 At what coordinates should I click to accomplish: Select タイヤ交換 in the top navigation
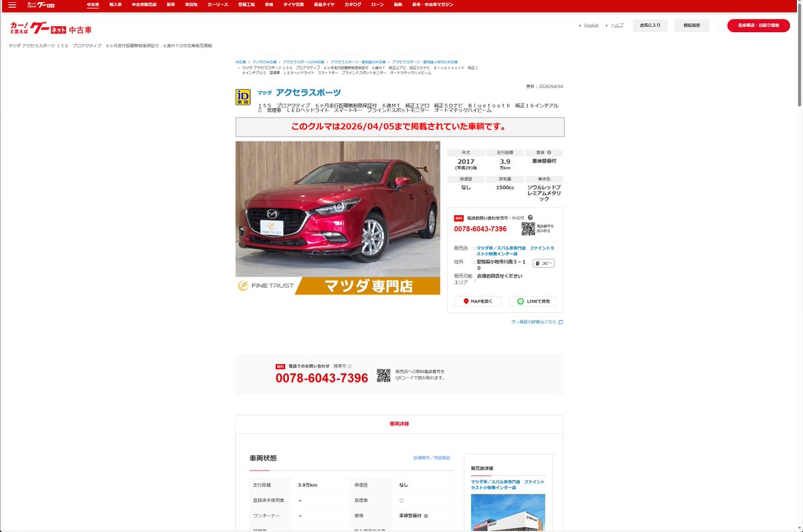pos(293,5)
